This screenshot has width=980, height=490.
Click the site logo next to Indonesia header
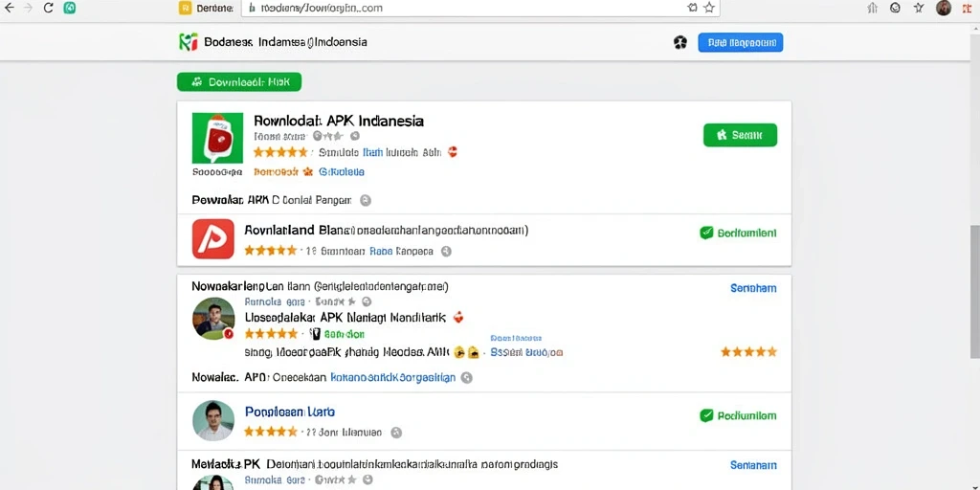pos(189,42)
